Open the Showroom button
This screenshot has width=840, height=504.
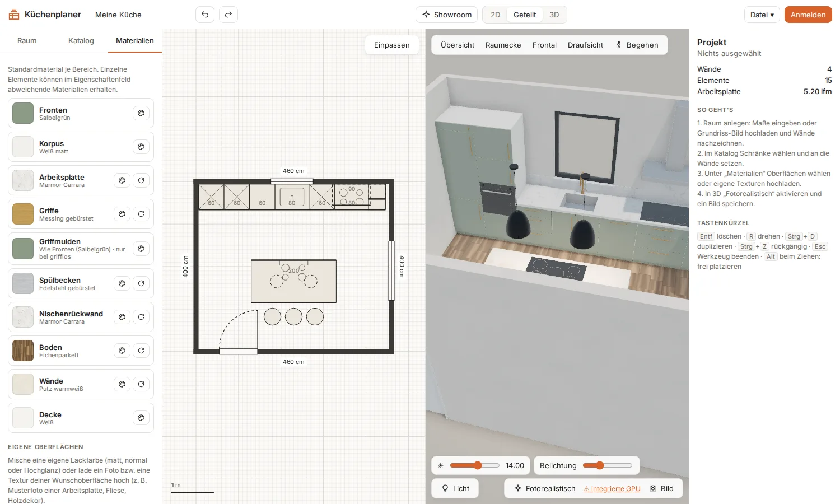pos(447,15)
